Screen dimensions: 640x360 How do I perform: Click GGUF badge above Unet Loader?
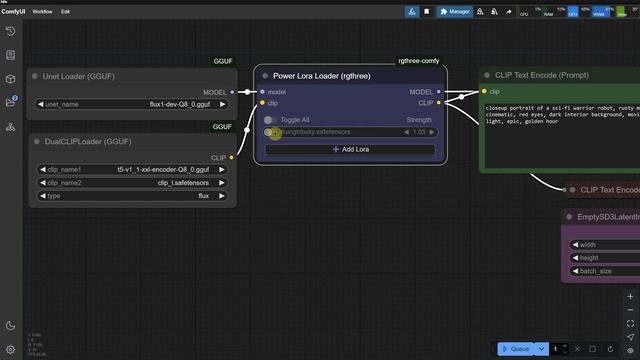click(223, 61)
